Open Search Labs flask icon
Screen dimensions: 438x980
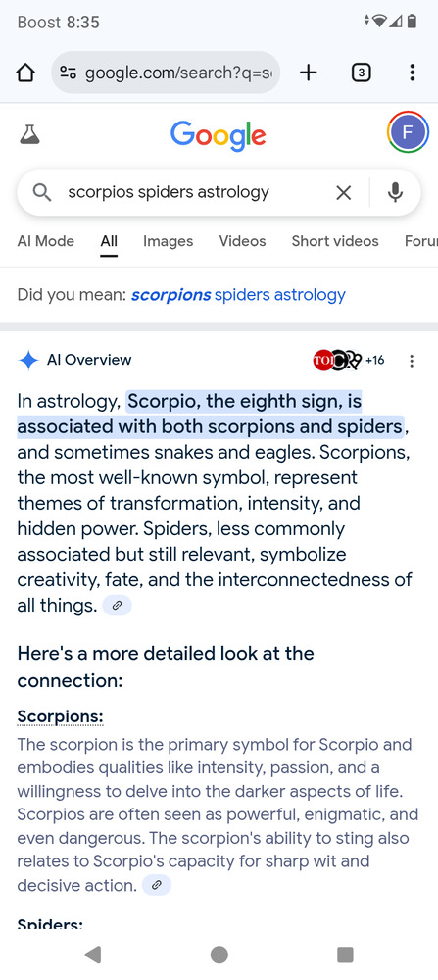pyautogui.click(x=29, y=133)
